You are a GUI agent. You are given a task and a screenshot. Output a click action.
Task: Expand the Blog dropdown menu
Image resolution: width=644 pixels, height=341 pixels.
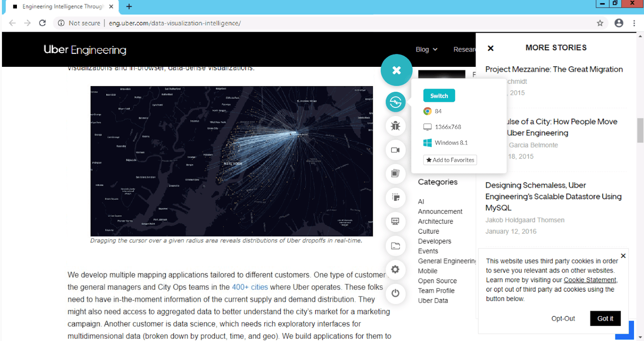click(x=426, y=49)
